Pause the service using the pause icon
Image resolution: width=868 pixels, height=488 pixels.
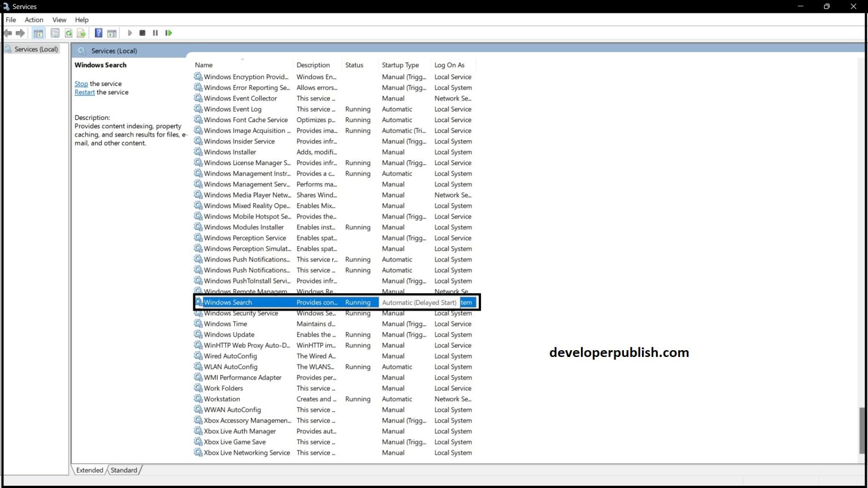point(155,33)
